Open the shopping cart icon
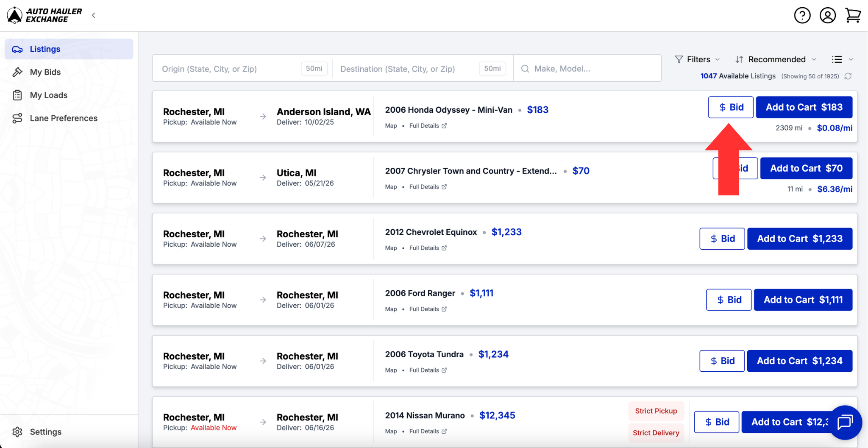 [x=853, y=15]
